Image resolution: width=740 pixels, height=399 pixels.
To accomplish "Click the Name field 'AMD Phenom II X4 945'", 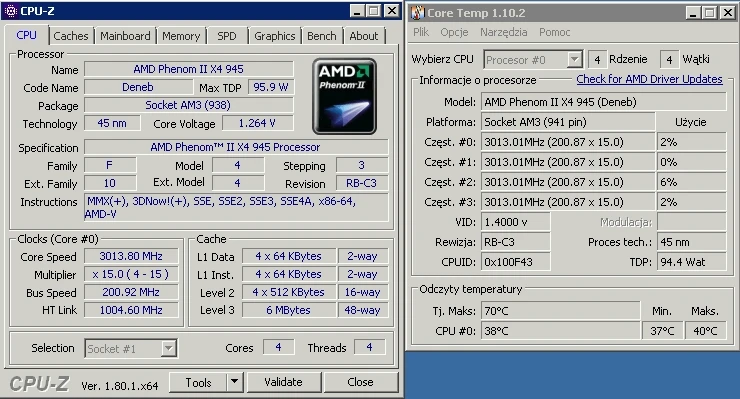I will (x=189, y=69).
